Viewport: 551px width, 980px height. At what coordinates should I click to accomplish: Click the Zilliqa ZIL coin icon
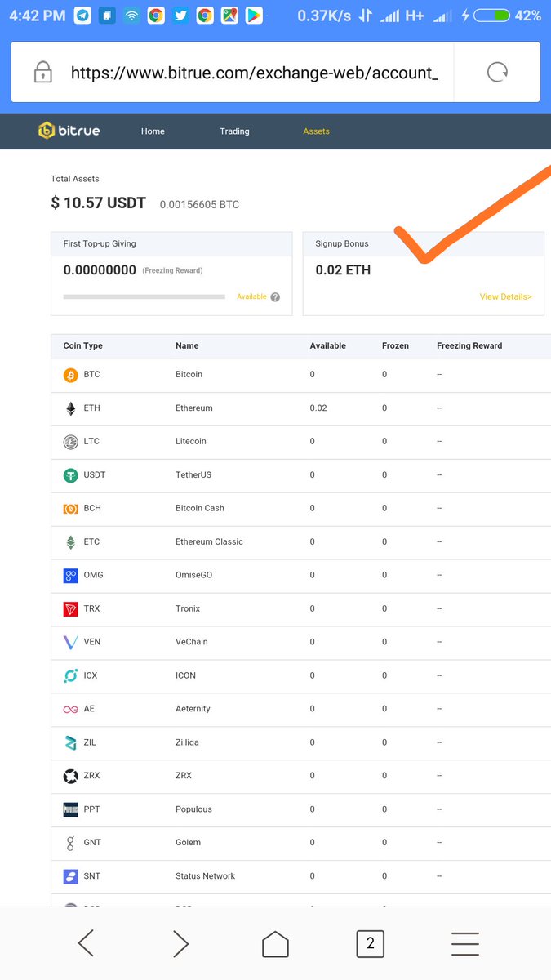tap(71, 743)
